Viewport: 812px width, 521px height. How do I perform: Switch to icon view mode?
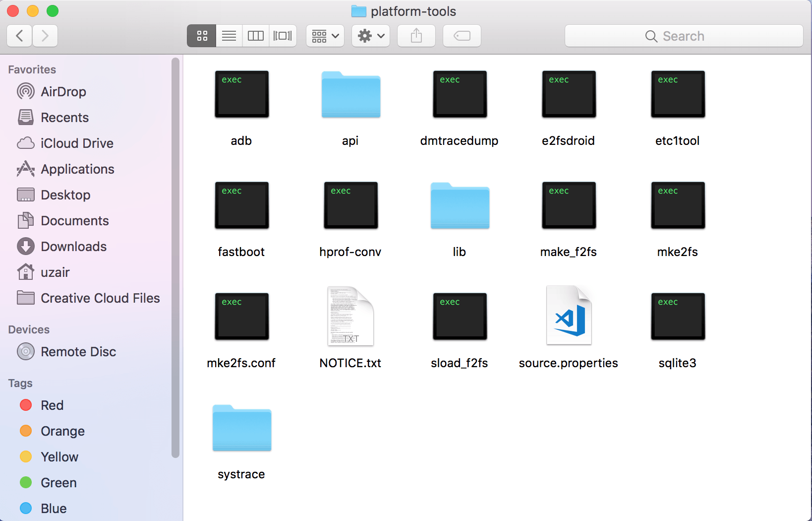click(x=202, y=36)
